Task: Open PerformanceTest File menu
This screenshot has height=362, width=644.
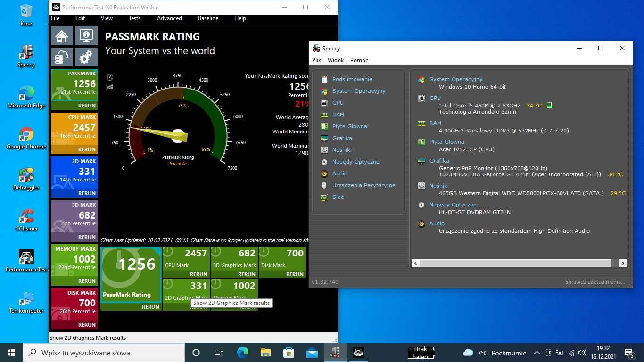Action: click(55, 18)
